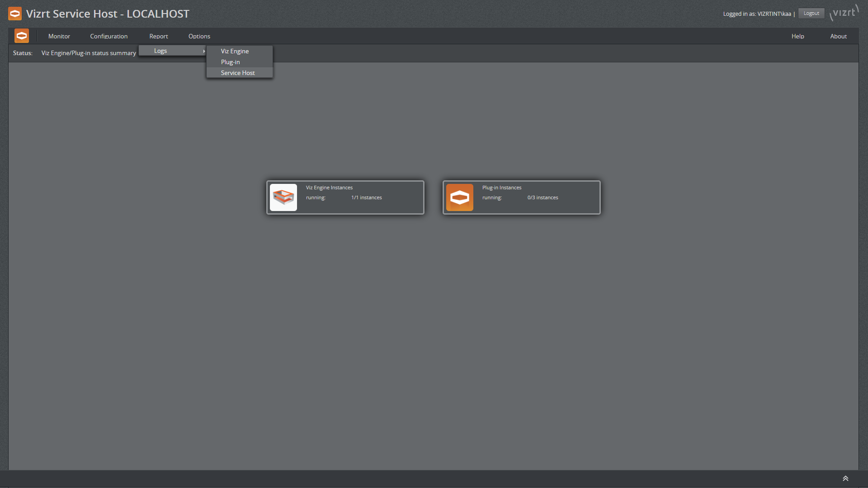Click the 'Vizrt Service Host - LOCALHOST' title
Image resolution: width=868 pixels, height=488 pixels.
point(108,14)
